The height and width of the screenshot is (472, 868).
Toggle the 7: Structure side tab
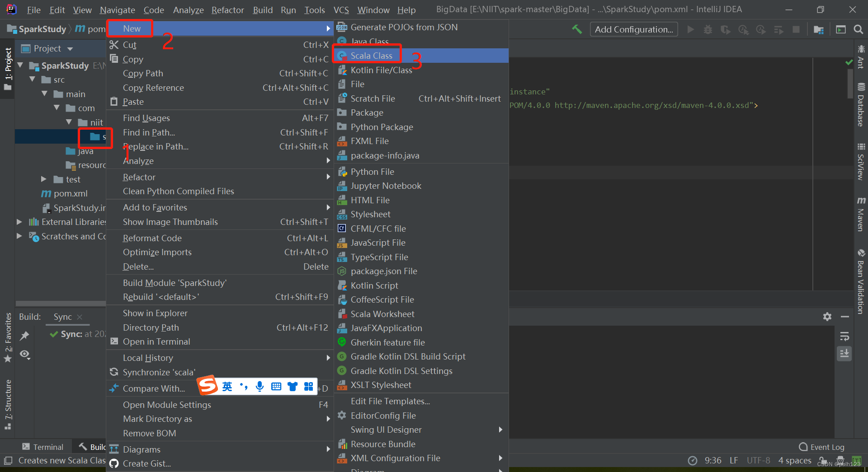8,405
